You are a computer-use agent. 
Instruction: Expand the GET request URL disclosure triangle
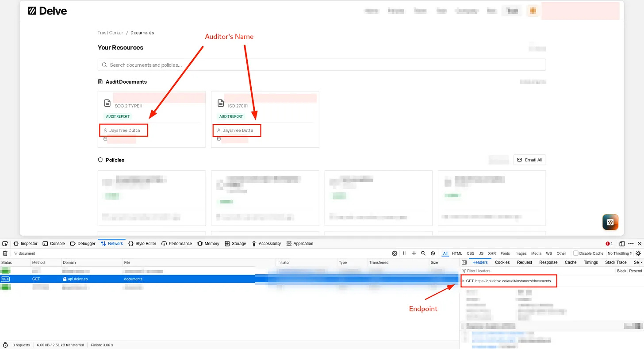(x=463, y=281)
